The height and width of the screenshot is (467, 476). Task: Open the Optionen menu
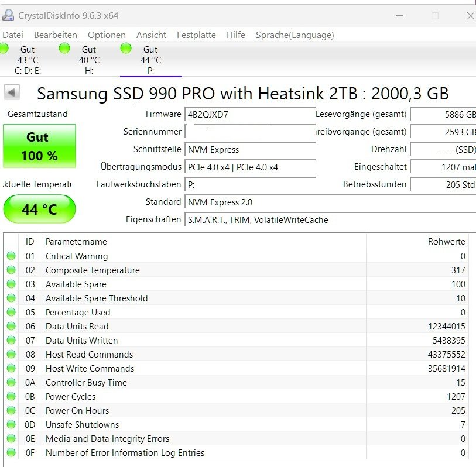click(x=107, y=35)
